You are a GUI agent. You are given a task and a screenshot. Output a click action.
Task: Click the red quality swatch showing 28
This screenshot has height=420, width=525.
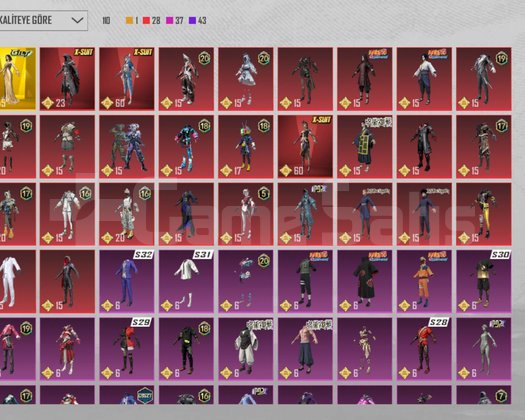pyautogui.click(x=146, y=20)
